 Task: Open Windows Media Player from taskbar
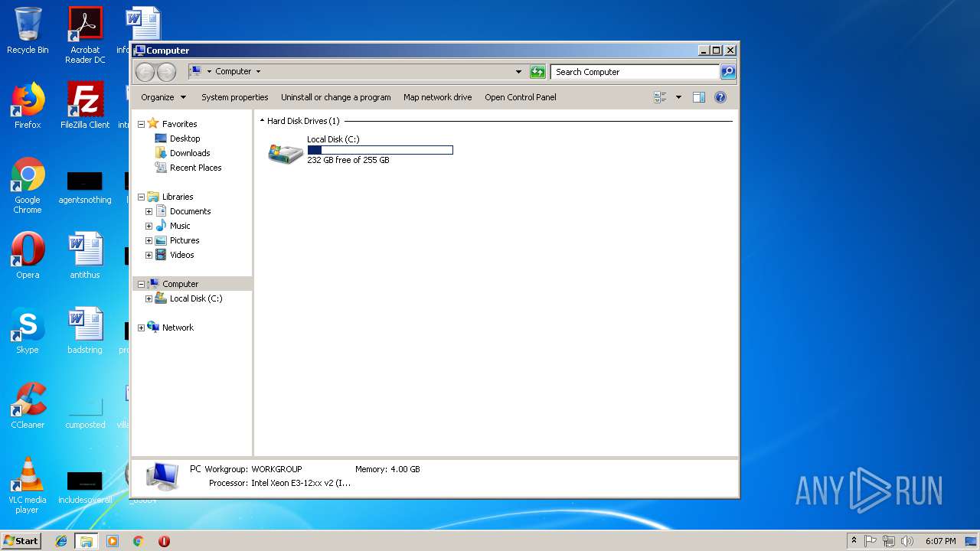tap(113, 541)
